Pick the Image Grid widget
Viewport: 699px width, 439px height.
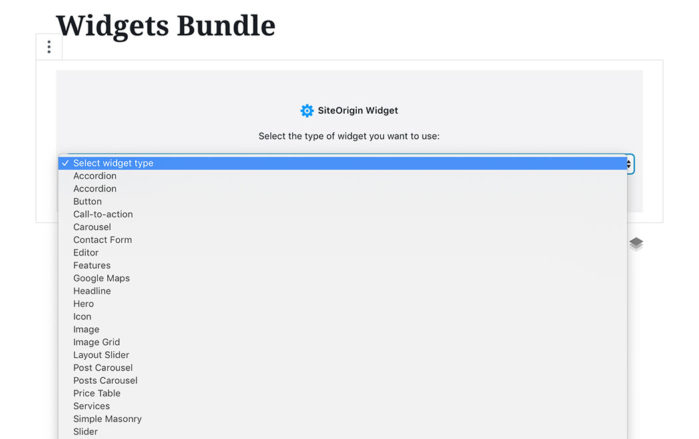coord(96,342)
